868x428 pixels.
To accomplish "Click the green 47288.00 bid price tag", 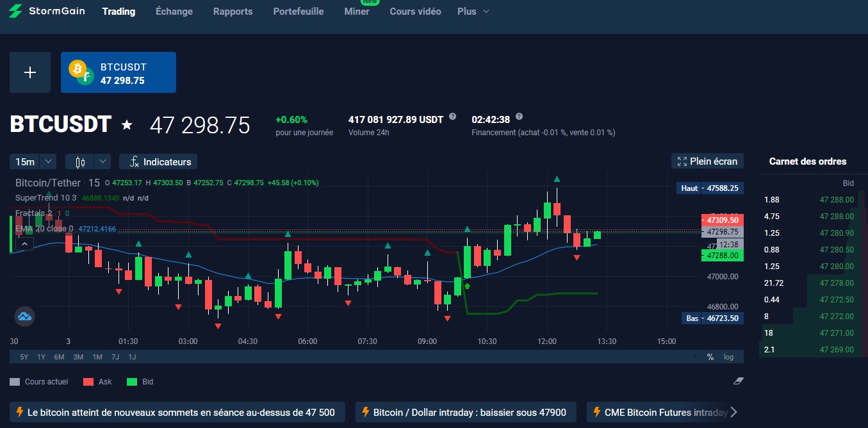I will [723, 255].
